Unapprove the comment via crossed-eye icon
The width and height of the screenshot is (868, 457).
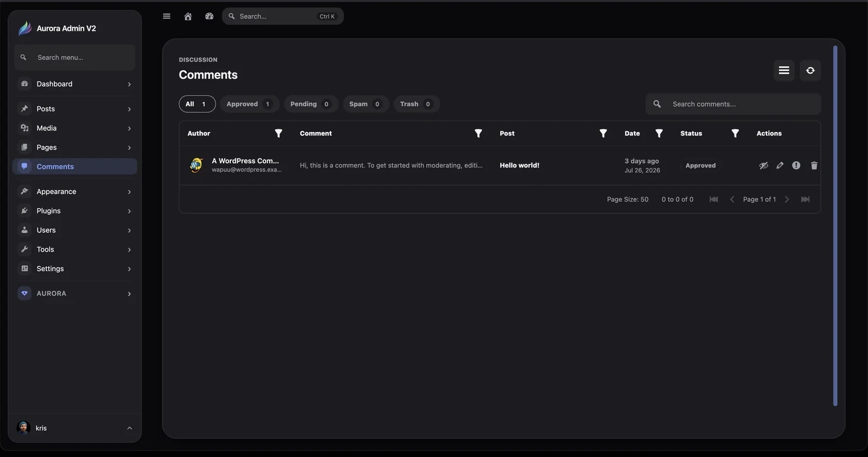pyautogui.click(x=764, y=165)
